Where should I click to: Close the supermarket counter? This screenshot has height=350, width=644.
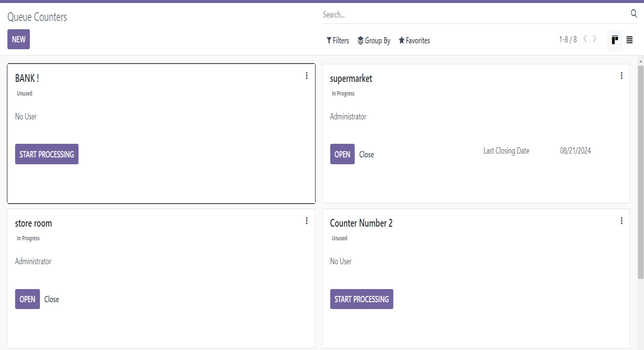[x=366, y=155]
